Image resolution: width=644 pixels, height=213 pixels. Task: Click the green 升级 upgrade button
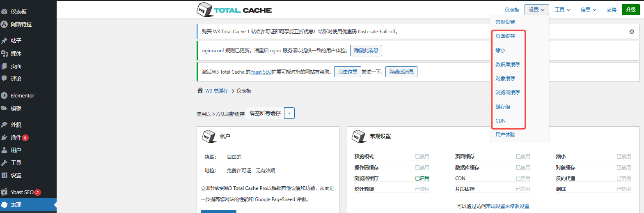(x=630, y=10)
